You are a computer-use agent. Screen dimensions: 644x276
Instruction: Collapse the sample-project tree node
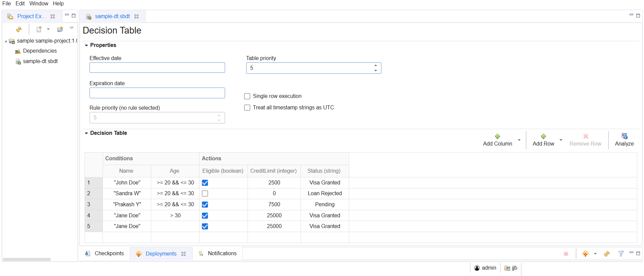click(6, 41)
